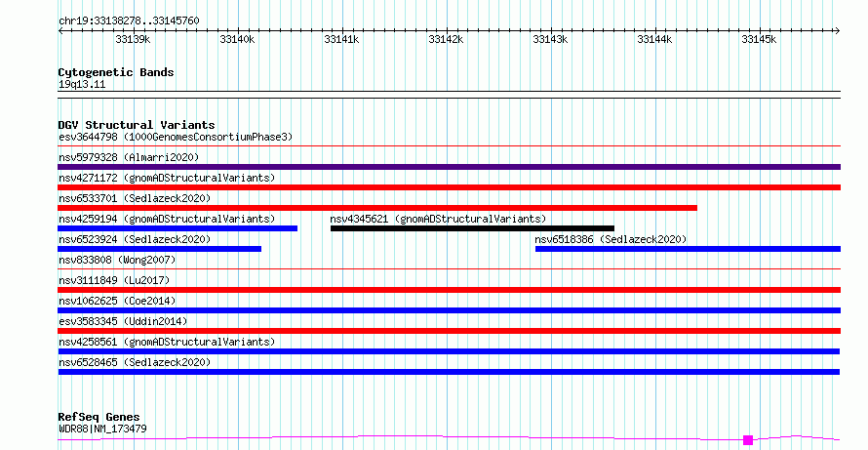This screenshot has width=868, height=450.
Task: Click the 33140k ruler mark
Action: (x=237, y=39)
